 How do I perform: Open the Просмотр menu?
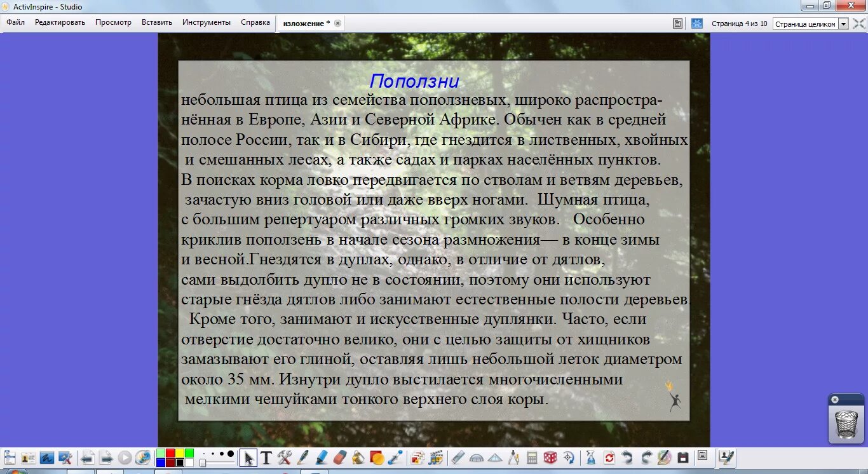click(x=113, y=22)
